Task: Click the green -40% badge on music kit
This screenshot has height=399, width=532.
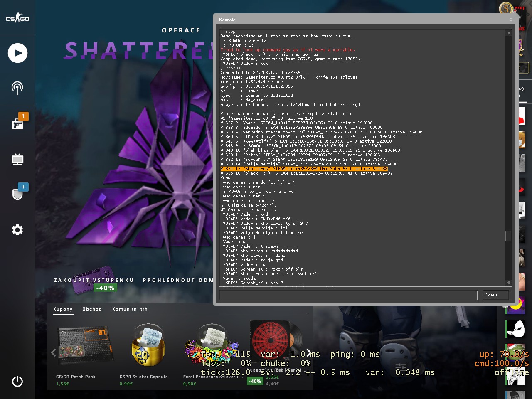Action: (x=255, y=381)
